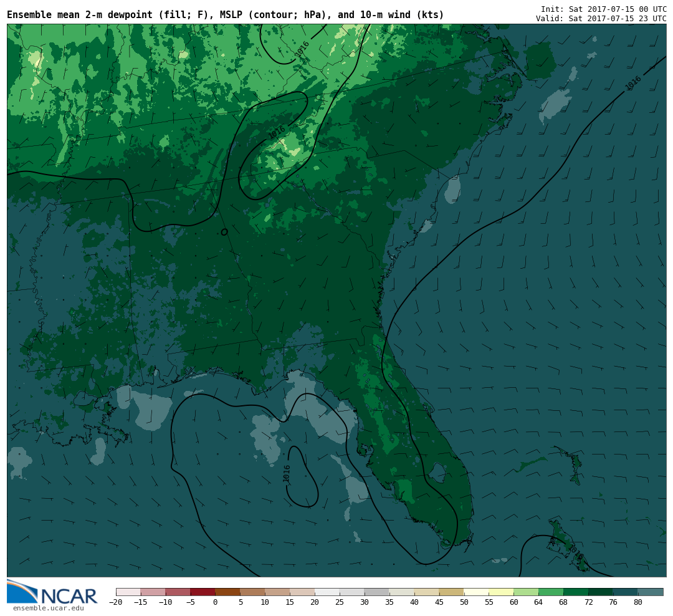Viewport: 673px width, 616px height.
Task: Click the Valid: Sat 2017-07-15 23 UTC text
Action: click(x=601, y=19)
